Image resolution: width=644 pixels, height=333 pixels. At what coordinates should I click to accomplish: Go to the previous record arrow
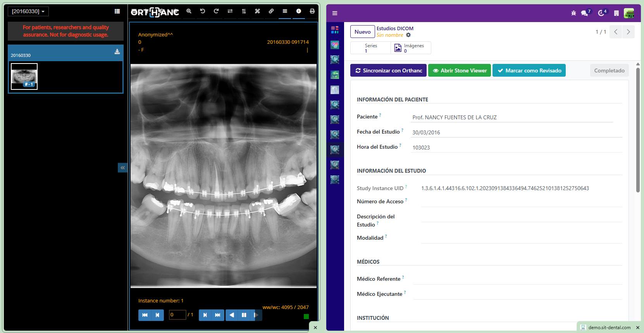pyautogui.click(x=616, y=32)
